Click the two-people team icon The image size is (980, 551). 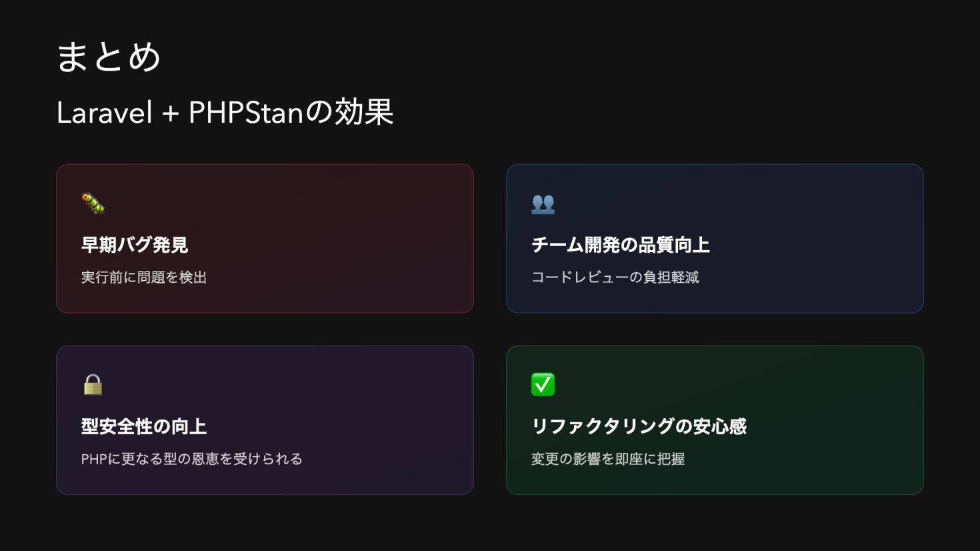coord(543,203)
